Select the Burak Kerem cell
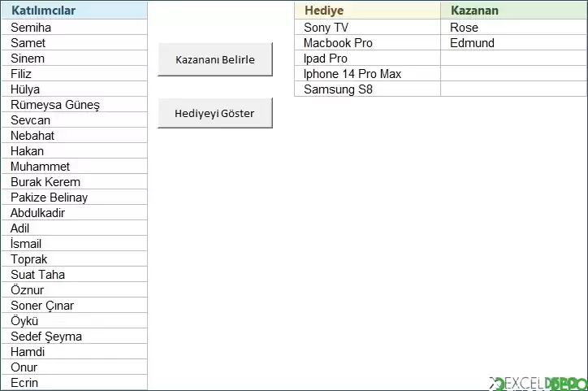The width and height of the screenshot is (588, 391). [x=74, y=181]
